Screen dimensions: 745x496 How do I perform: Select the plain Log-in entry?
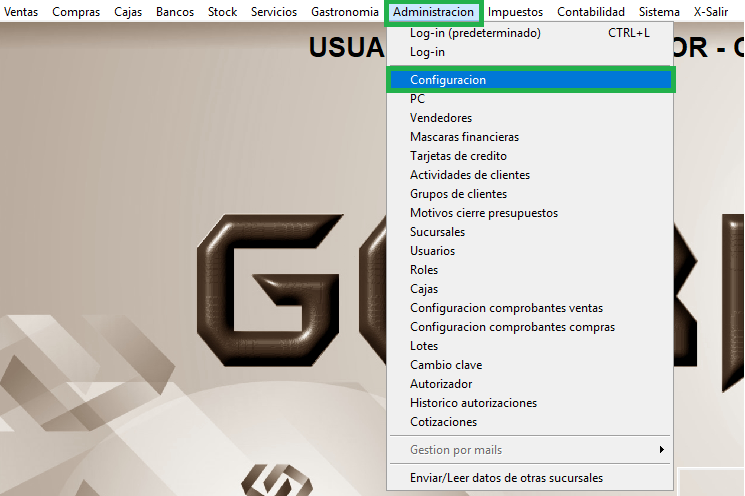(x=531, y=52)
